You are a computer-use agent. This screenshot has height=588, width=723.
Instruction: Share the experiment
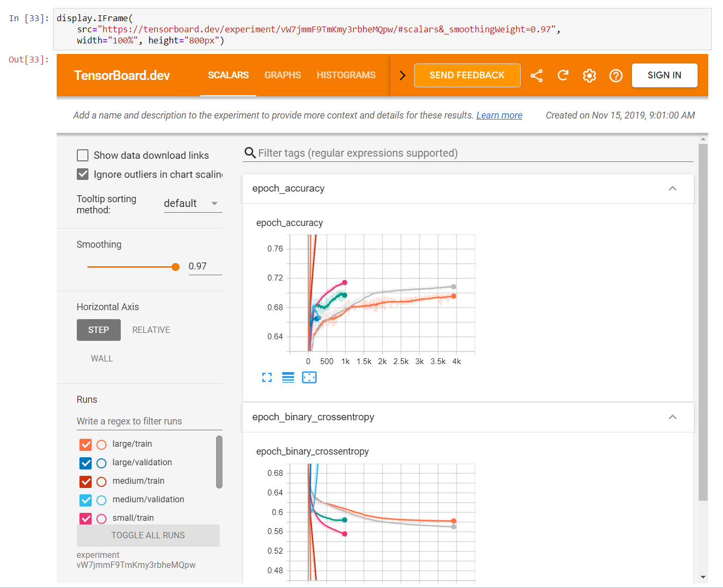(x=537, y=75)
